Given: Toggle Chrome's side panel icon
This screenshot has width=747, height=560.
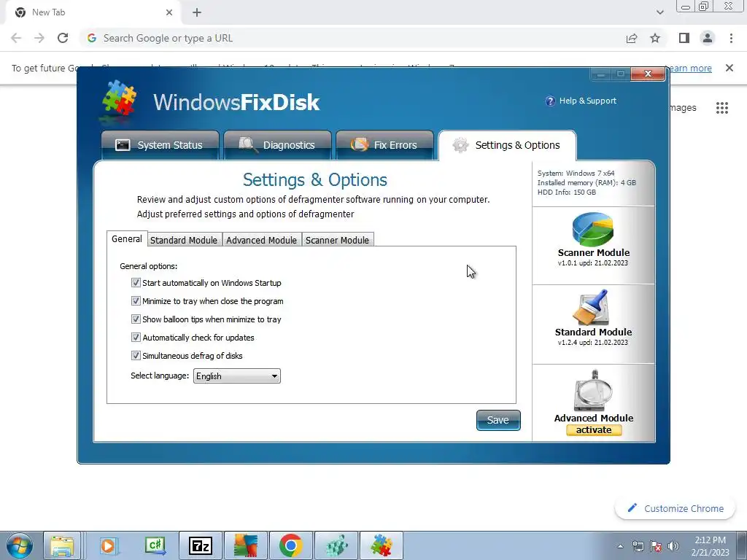Looking at the screenshot, I should coord(684,38).
